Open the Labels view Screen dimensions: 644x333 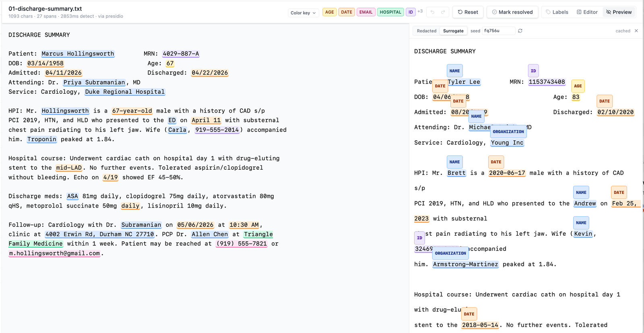click(557, 12)
